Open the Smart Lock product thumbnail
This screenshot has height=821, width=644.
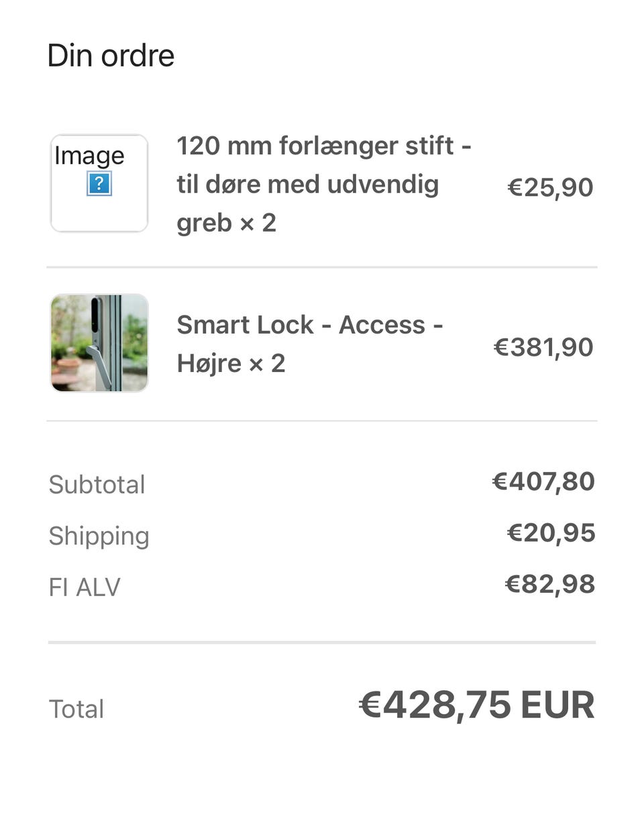point(99,343)
